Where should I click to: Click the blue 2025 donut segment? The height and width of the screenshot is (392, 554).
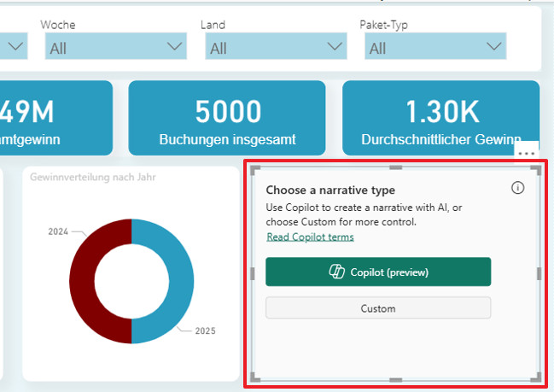pyautogui.click(x=181, y=283)
